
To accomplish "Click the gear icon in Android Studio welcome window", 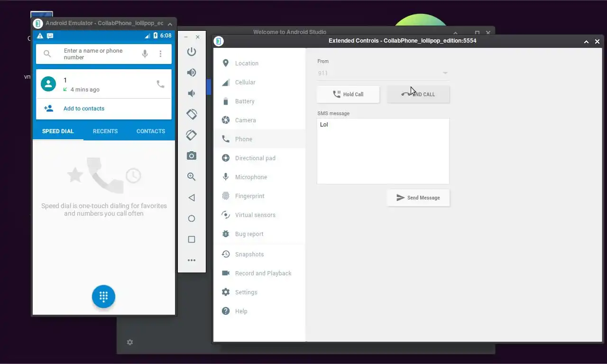I will [x=130, y=342].
